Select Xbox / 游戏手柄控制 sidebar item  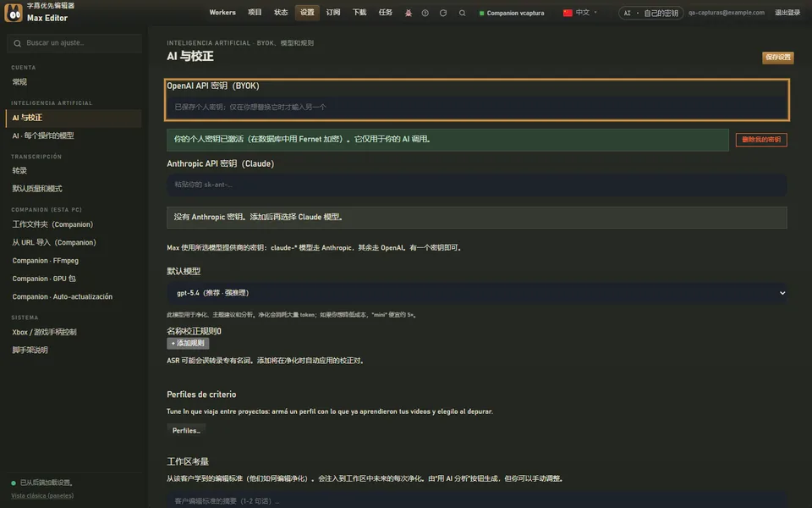(74, 332)
